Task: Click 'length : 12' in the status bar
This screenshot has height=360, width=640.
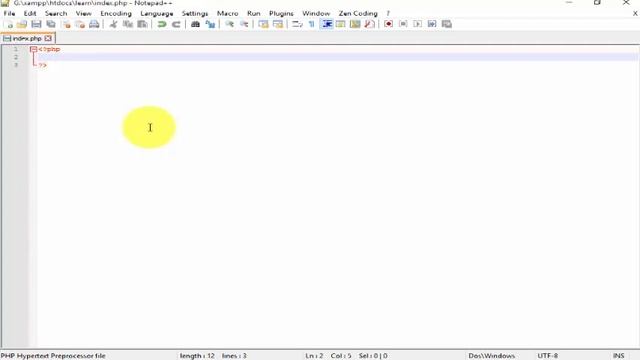Action: point(197,356)
